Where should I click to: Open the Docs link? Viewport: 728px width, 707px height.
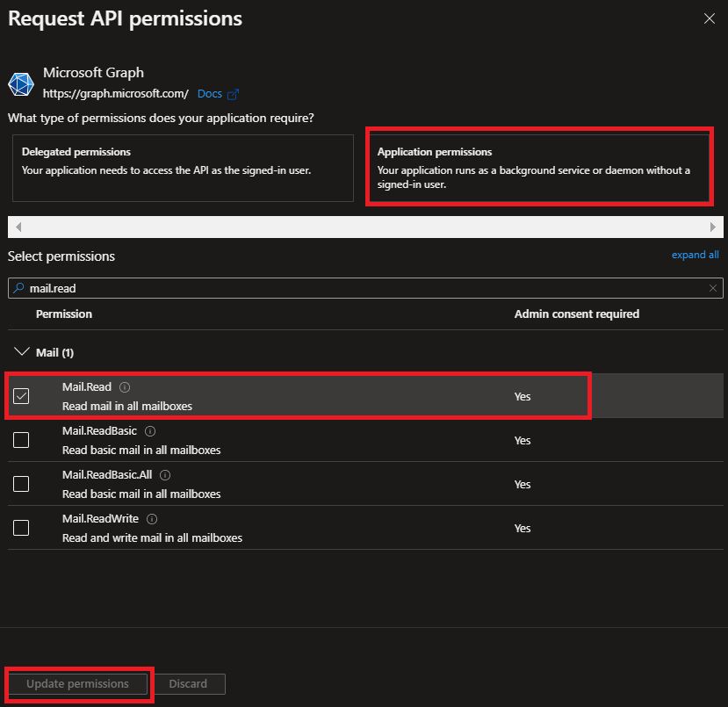(210, 94)
